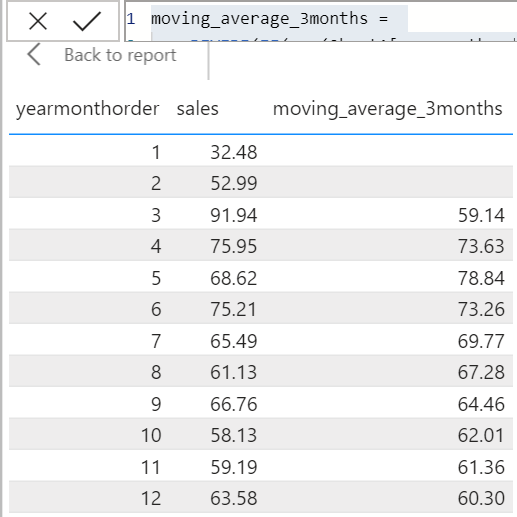517x517 pixels.
Task: Select sales value 61.13
Action: coord(234,372)
